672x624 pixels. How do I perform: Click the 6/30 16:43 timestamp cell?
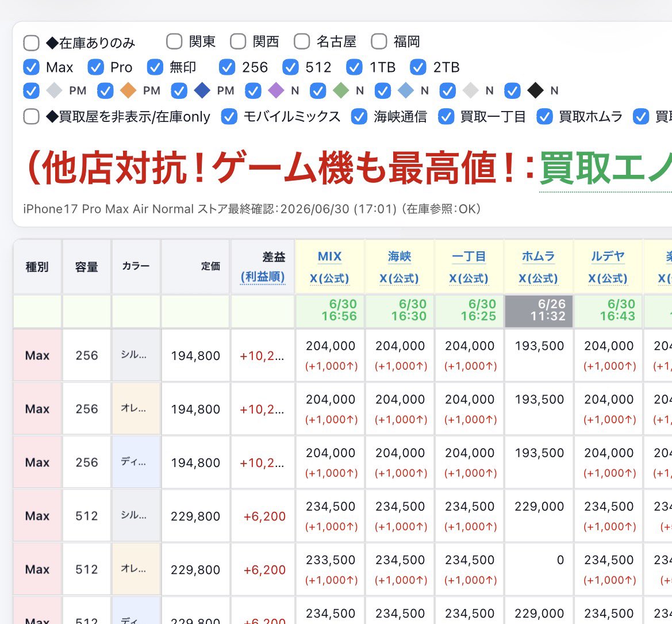tap(608, 311)
